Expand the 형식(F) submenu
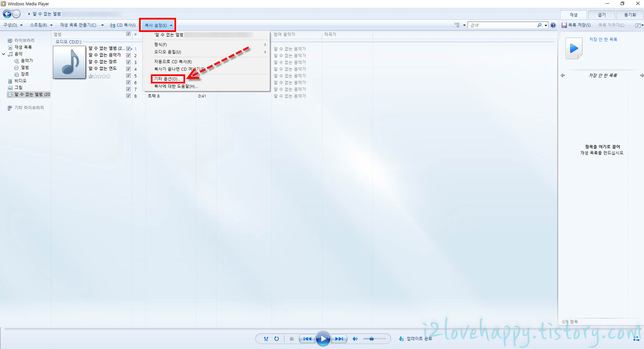 (210, 44)
